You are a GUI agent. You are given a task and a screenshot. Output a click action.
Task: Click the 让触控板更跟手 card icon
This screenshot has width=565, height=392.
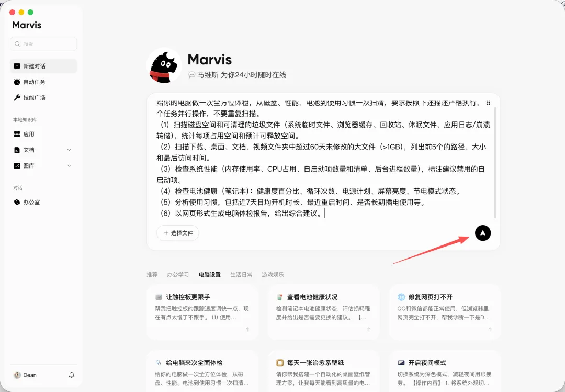point(159,297)
